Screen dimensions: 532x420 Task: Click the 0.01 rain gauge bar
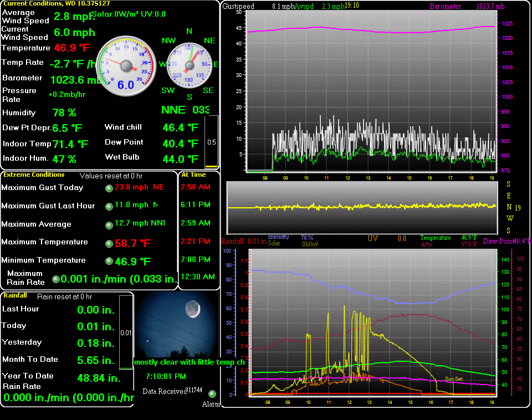pos(126,332)
